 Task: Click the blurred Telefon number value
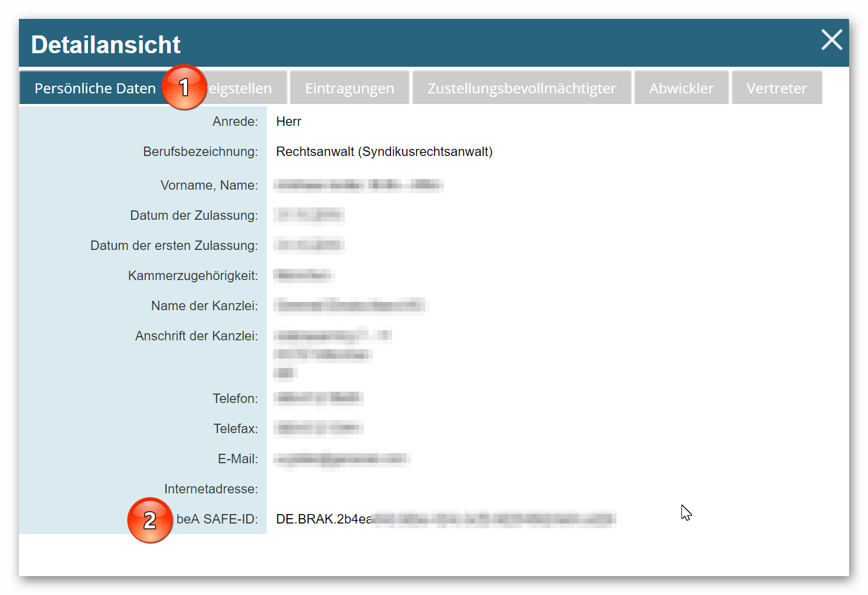click(318, 399)
